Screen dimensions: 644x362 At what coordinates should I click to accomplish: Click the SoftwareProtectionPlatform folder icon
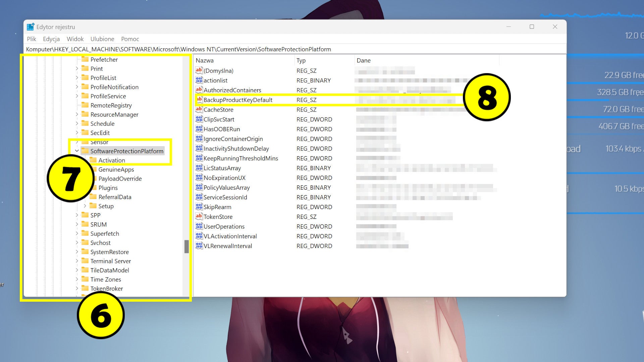point(85,151)
